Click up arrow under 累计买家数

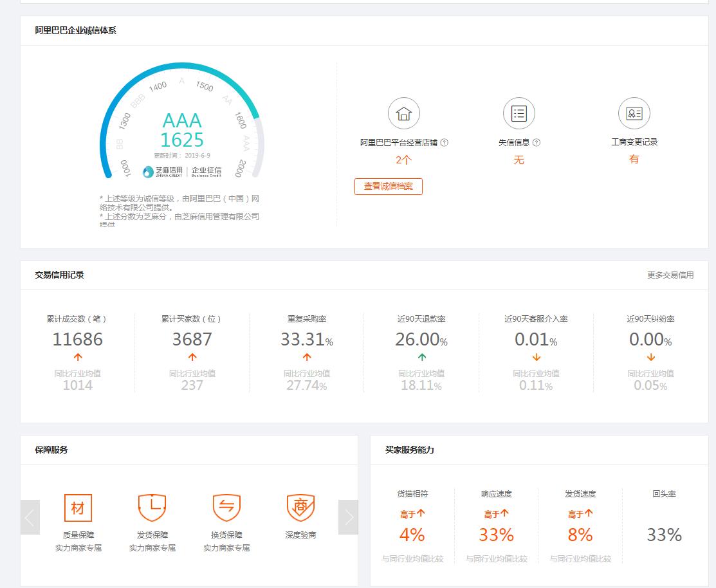[x=192, y=357]
